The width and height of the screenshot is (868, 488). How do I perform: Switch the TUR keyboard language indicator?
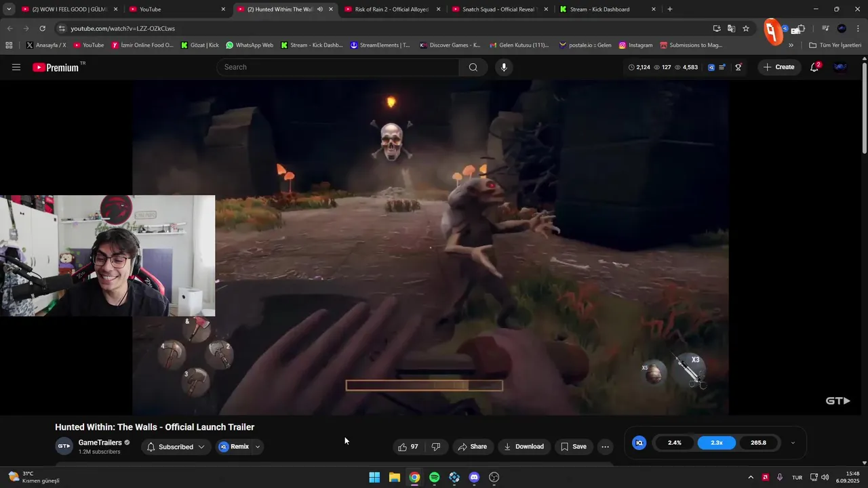pos(797,477)
